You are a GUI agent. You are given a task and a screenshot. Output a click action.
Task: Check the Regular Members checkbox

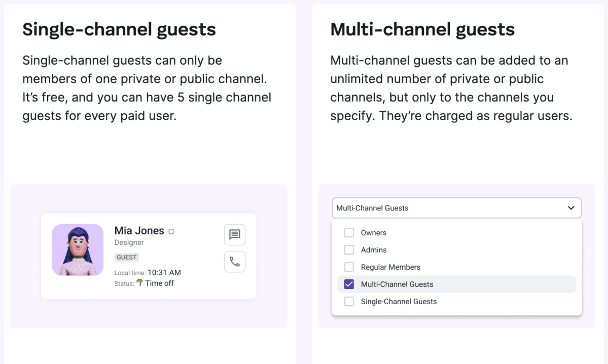[x=349, y=267]
